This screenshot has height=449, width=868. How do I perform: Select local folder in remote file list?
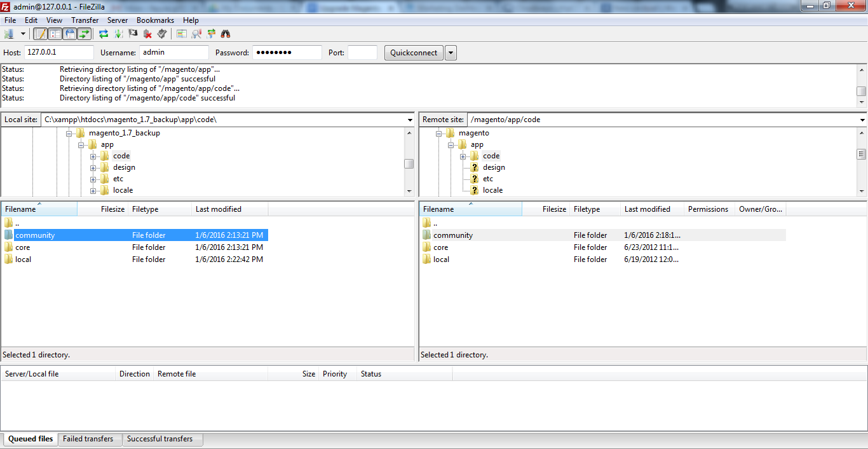pyautogui.click(x=603, y=259)
